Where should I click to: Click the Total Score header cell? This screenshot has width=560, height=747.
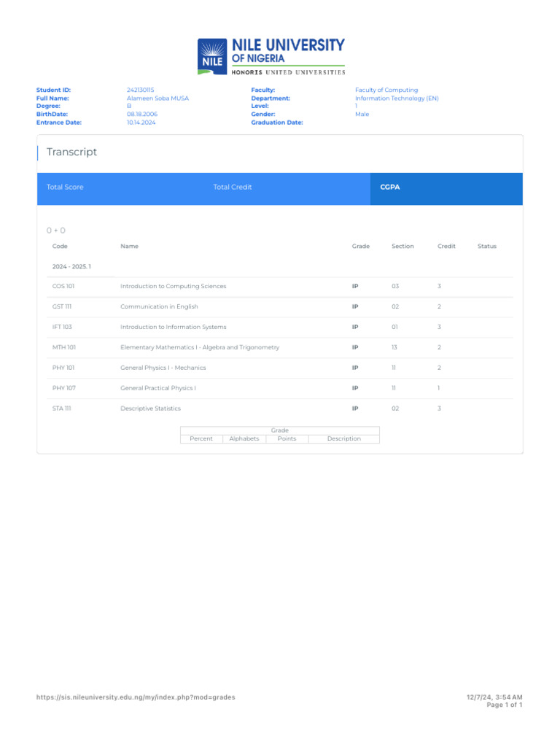tap(65, 187)
